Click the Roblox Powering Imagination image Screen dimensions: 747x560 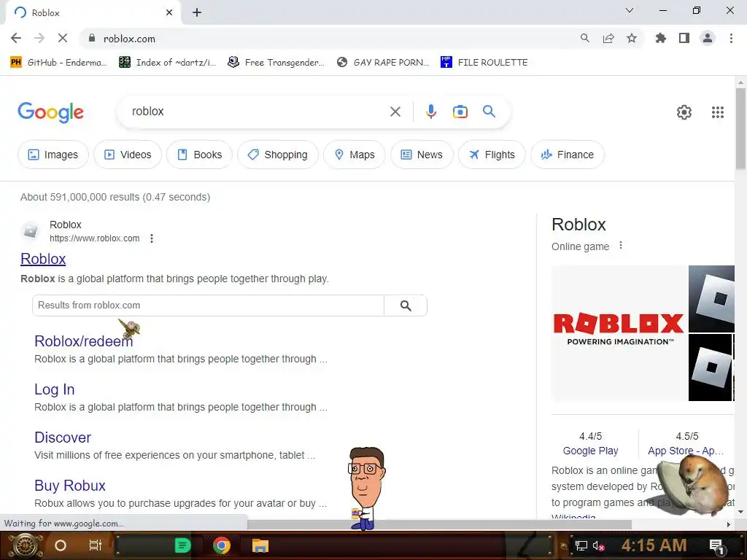point(619,333)
